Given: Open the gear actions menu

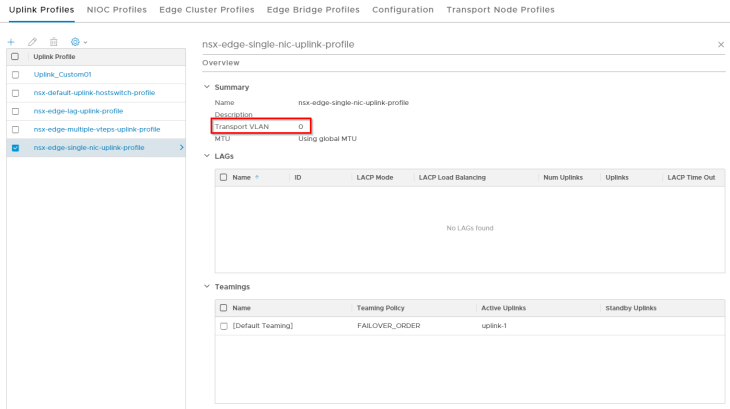Looking at the screenshot, I should [78, 42].
